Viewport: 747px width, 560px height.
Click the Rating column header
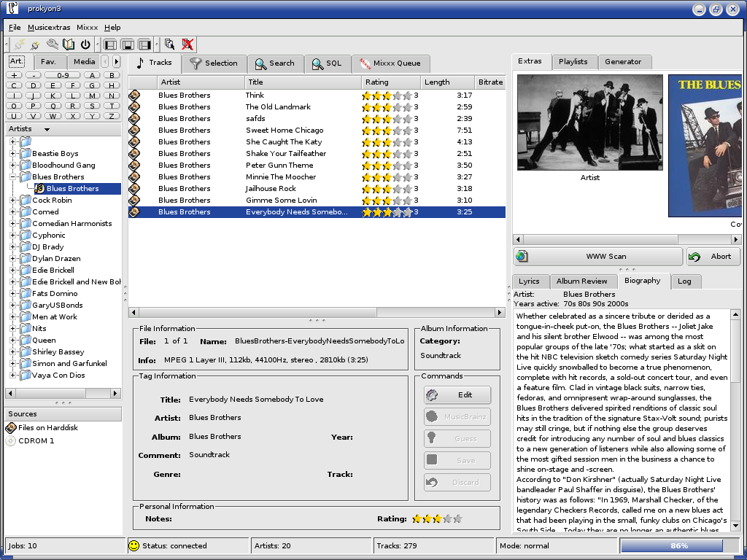[391, 82]
